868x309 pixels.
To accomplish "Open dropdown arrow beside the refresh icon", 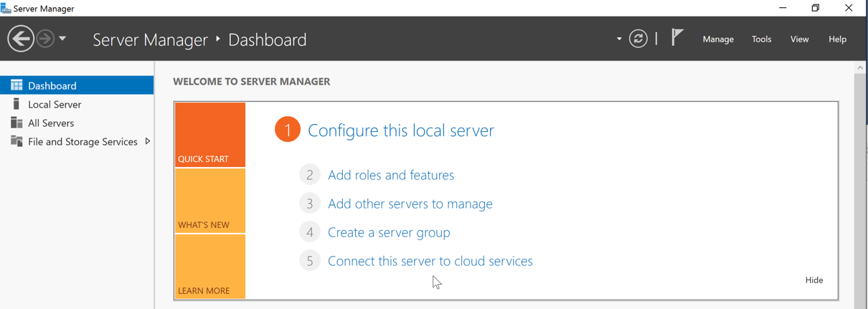I will 619,39.
